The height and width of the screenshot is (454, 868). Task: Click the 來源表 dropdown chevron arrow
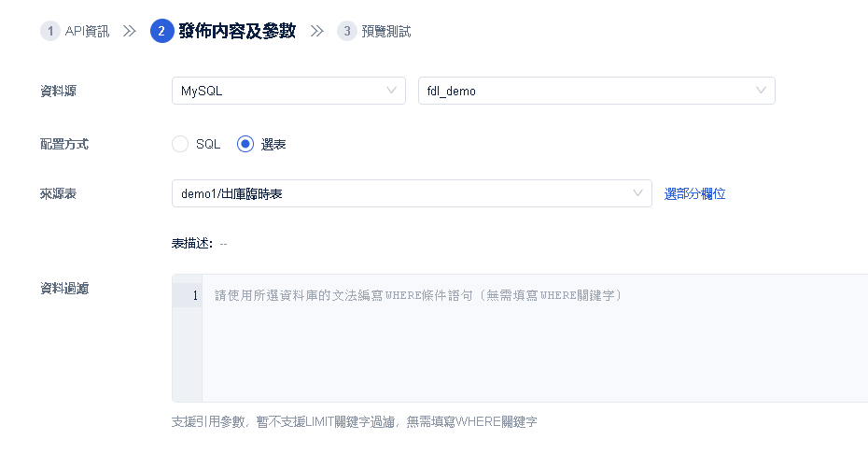pyautogui.click(x=638, y=193)
